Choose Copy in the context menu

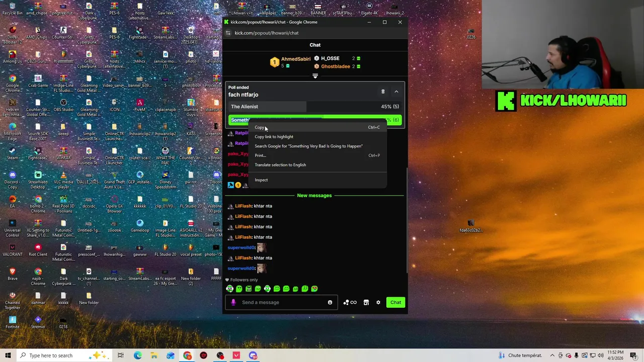point(318,127)
